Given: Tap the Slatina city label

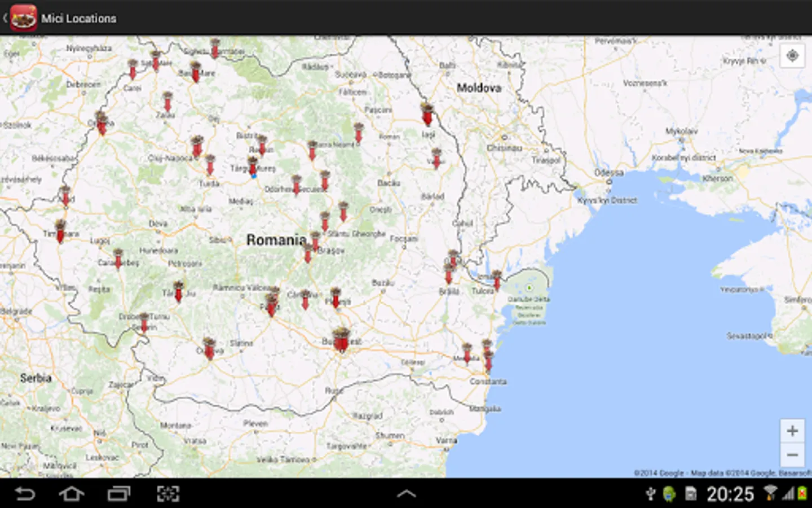Looking at the screenshot, I should pyautogui.click(x=241, y=343).
